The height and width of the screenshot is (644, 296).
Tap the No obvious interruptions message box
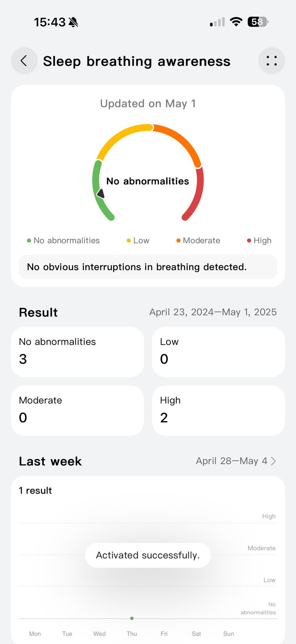point(148,267)
